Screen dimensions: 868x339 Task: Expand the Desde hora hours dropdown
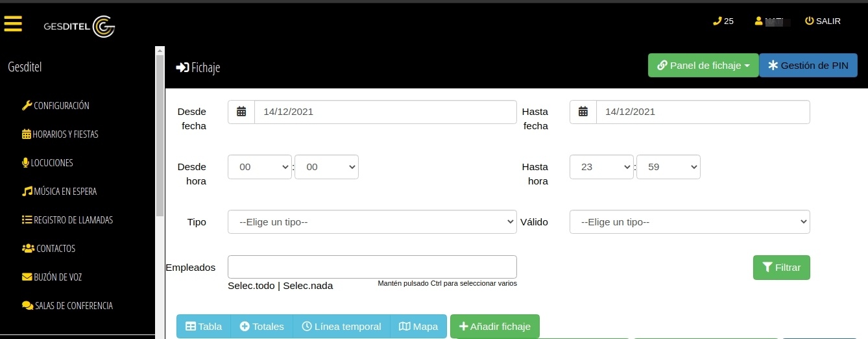point(259,167)
